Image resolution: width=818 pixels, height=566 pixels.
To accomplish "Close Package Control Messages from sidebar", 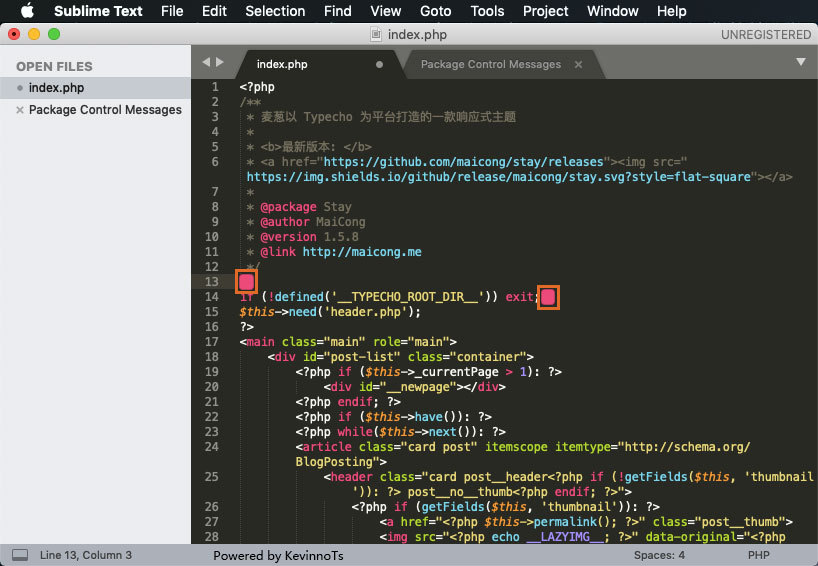I will [x=20, y=110].
